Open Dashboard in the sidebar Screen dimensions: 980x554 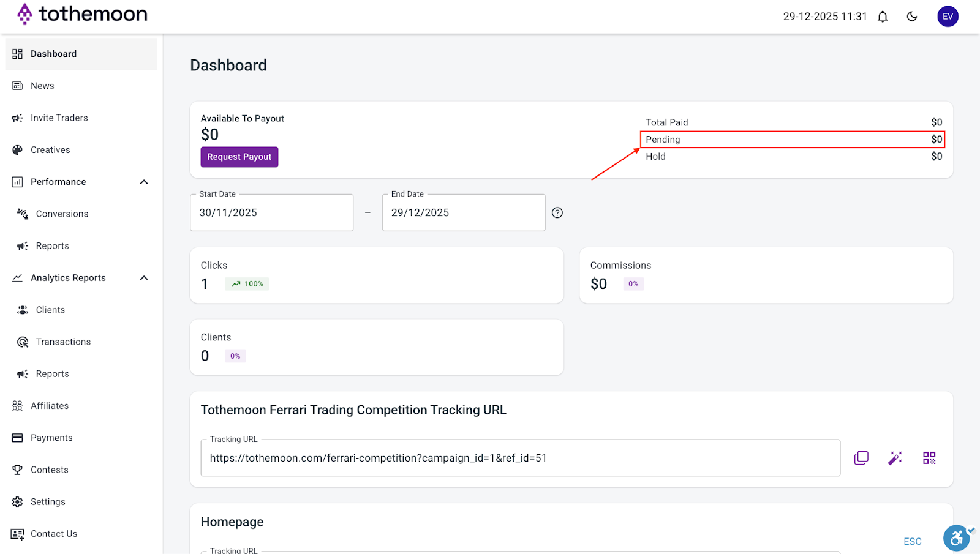coord(81,54)
